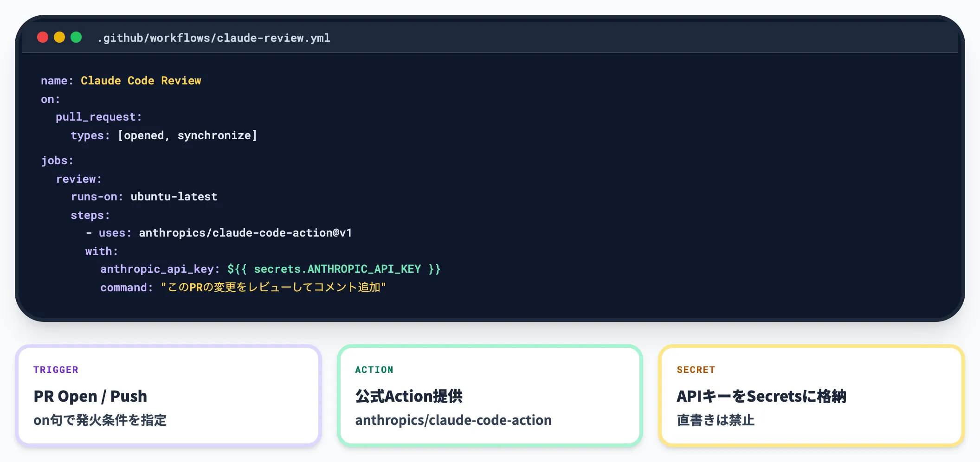This screenshot has height=462, width=980.
Task: Click the '直書きは禁止' description
Action: [x=716, y=420]
